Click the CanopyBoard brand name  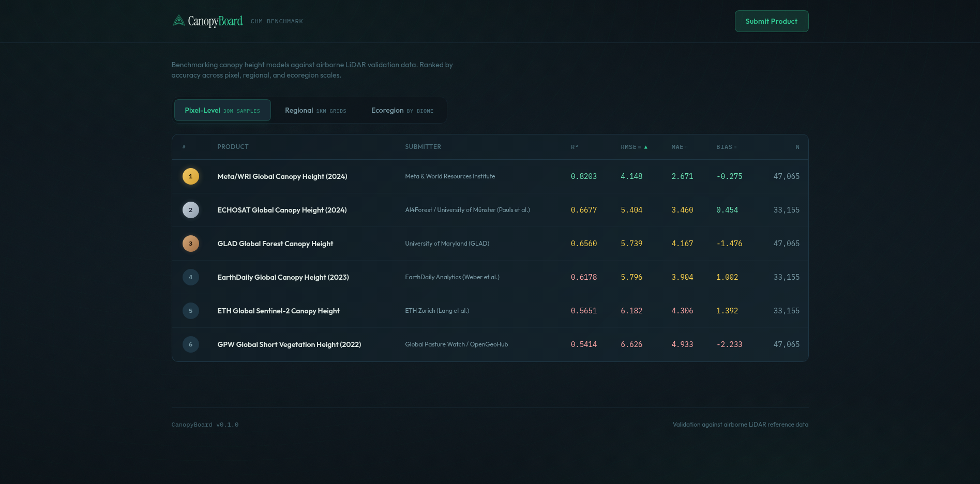215,21
